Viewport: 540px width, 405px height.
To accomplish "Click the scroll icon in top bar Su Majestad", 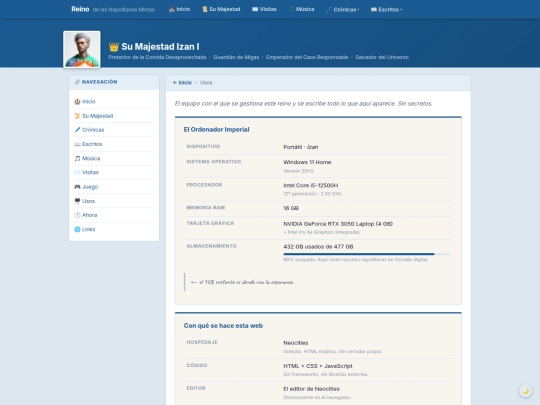I will click(205, 9).
